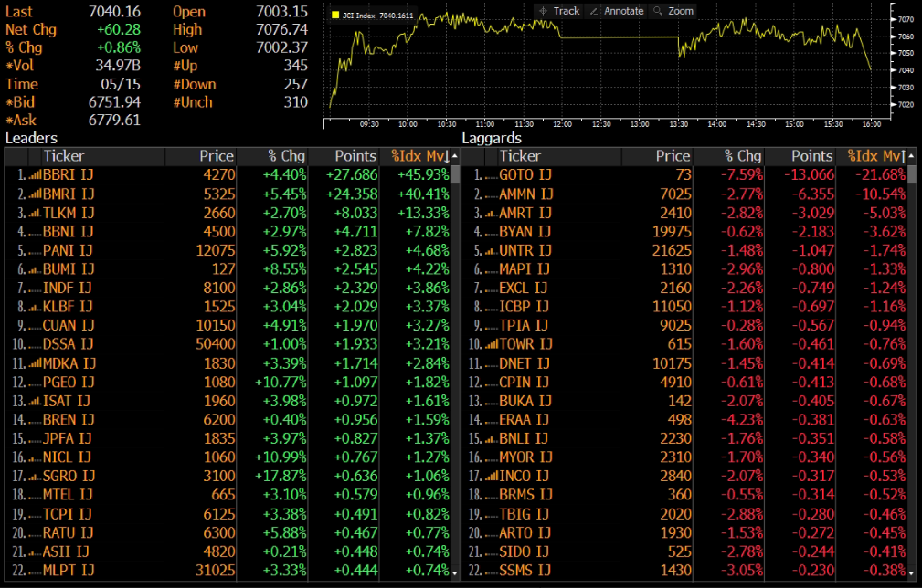Click the Leaders table Points column header
Image resolution: width=922 pixels, height=588 pixels.
[x=355, y=156]
